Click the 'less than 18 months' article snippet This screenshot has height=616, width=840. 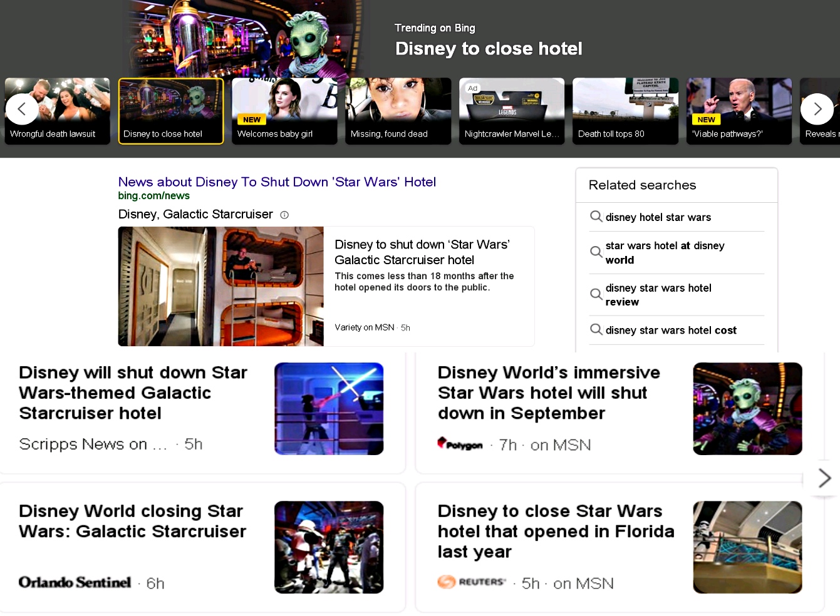coord(424,282)
